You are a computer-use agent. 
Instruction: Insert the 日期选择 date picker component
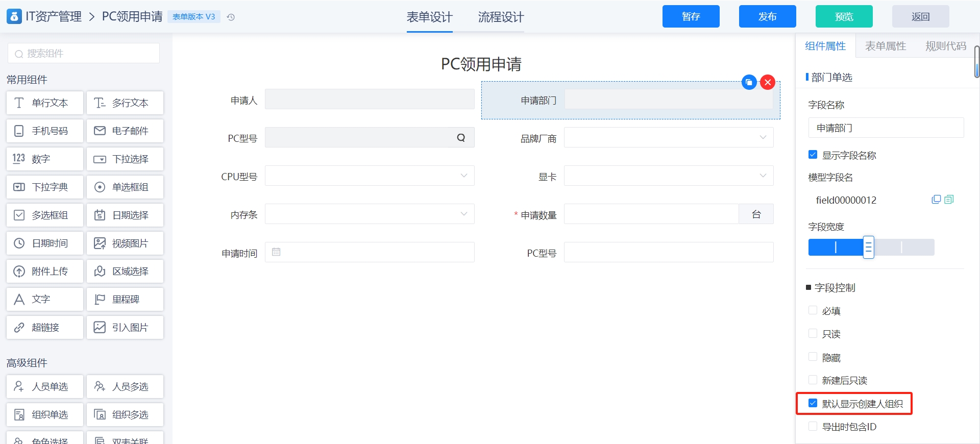pos(125,215)
